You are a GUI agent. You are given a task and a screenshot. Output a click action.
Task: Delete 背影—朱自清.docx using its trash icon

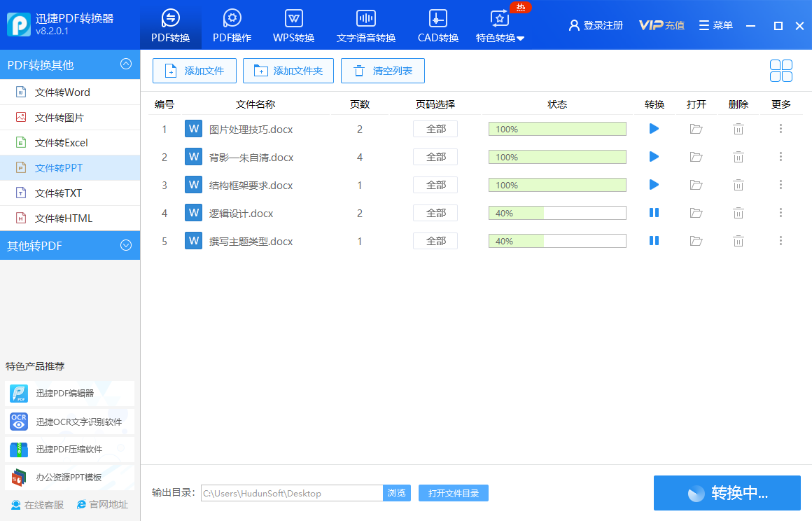[738, 157]
